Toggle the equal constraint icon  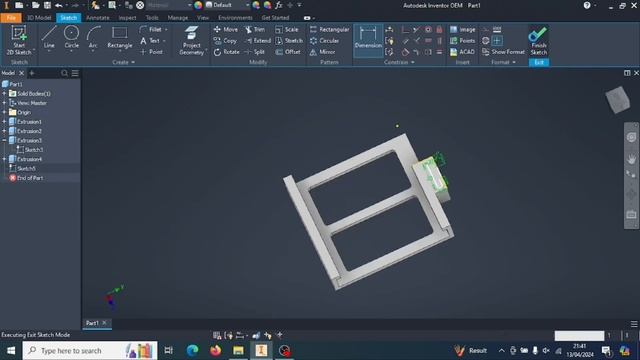tap(439, 52)
